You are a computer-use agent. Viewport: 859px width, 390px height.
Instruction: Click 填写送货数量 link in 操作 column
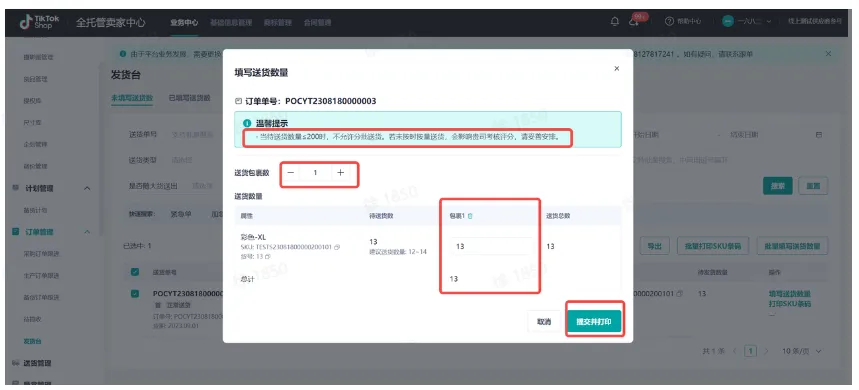coord(789,294)
